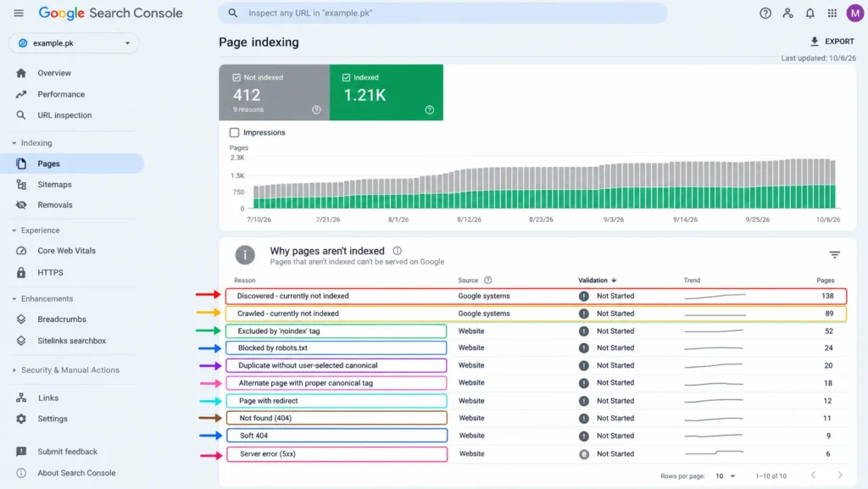The width and height of the screenshot is (868, 489).
Task: Click the Settings gear icon
Action: [21, 418]
